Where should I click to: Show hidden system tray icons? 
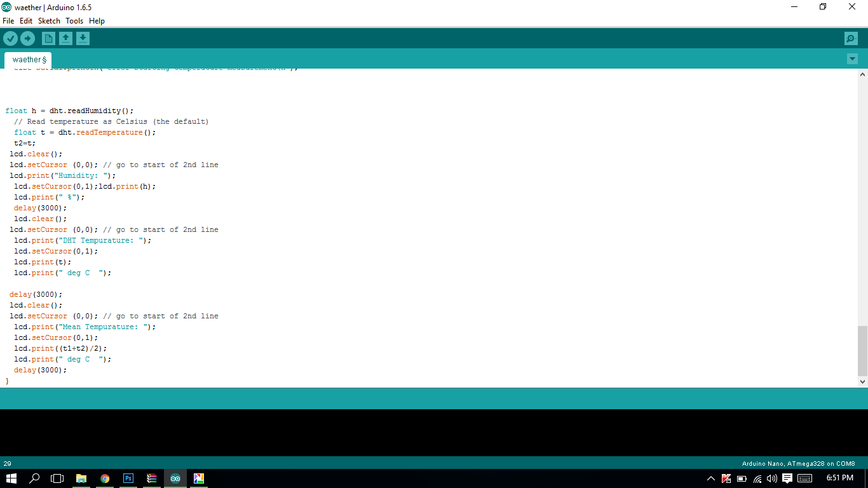point(710,478)
